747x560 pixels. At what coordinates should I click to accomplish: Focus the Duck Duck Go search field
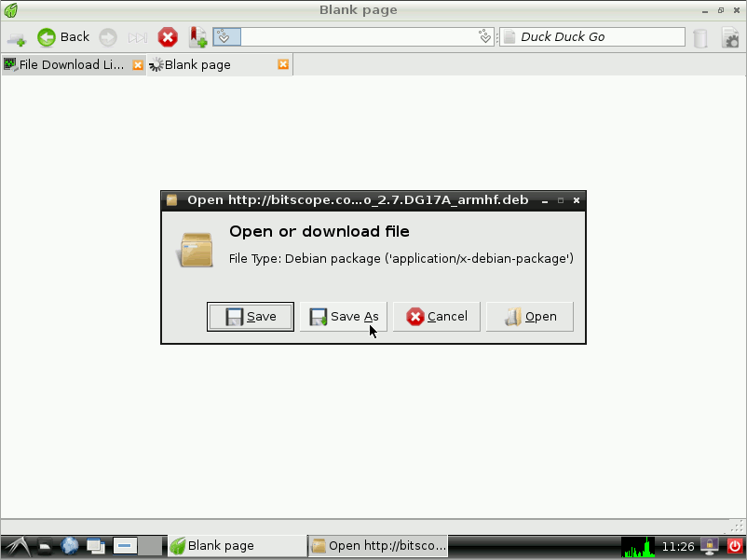pyautogui.click(x=596, y=37)
